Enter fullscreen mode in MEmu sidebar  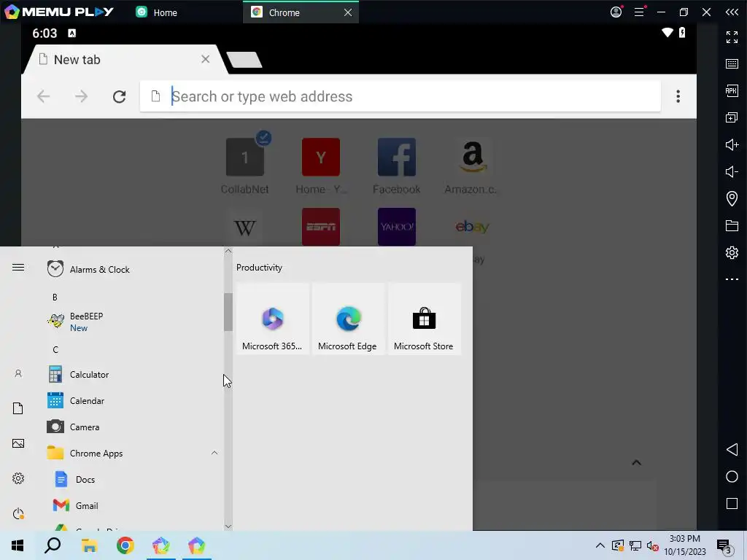[732, 36]
